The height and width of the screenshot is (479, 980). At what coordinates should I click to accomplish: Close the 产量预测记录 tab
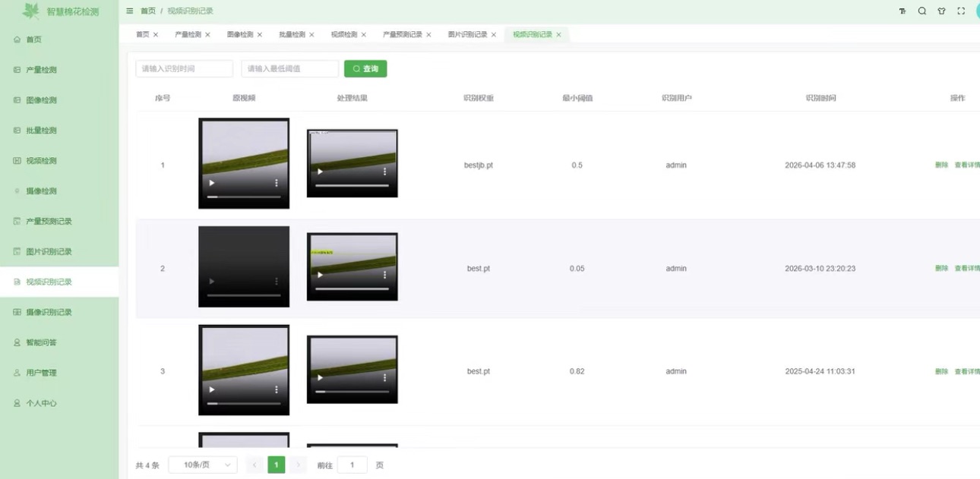[x=428, y=35]
